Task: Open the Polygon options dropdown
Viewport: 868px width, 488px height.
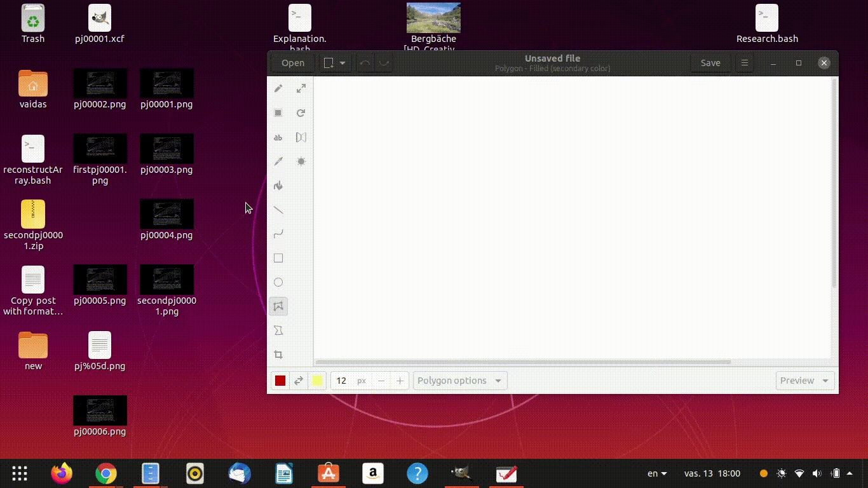Action: tap(459, 380)
